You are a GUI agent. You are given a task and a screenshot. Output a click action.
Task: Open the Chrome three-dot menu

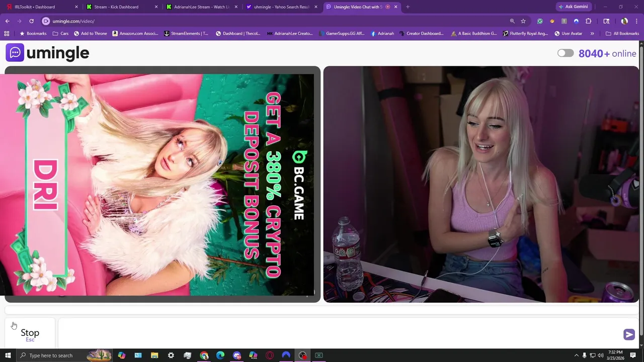[637, 21]
